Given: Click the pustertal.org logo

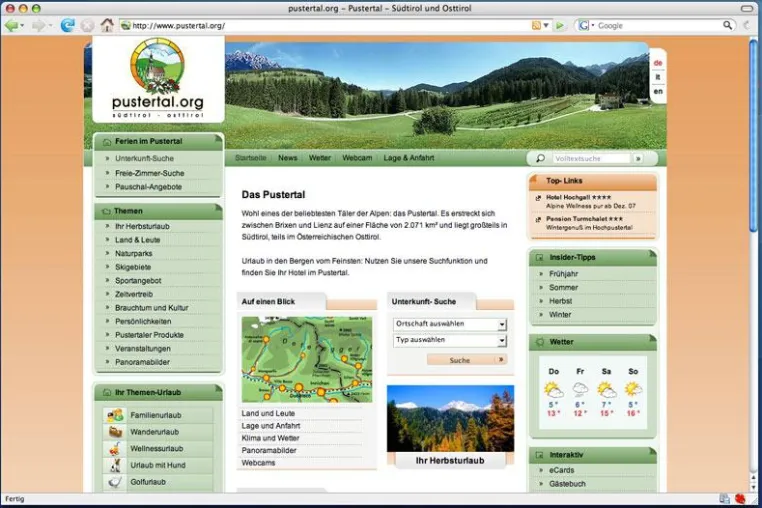Looking at the screenshot, I should (x=158, y=79).
